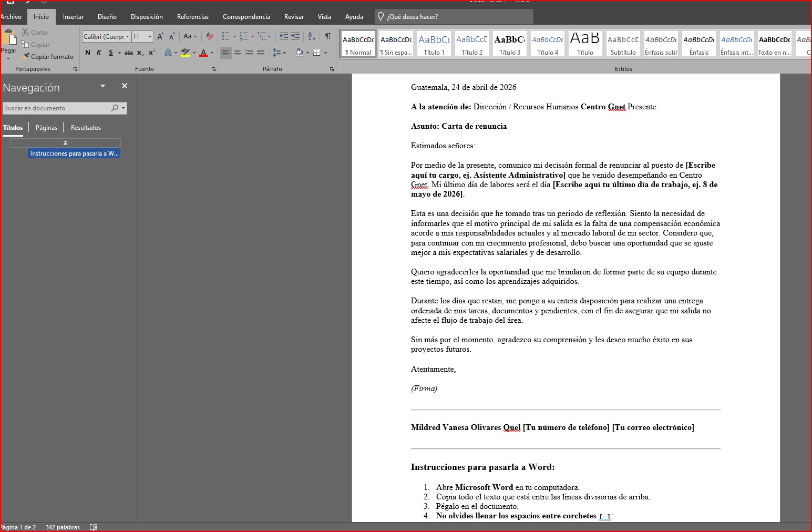Apply the Título 1 style

(434, 44)
